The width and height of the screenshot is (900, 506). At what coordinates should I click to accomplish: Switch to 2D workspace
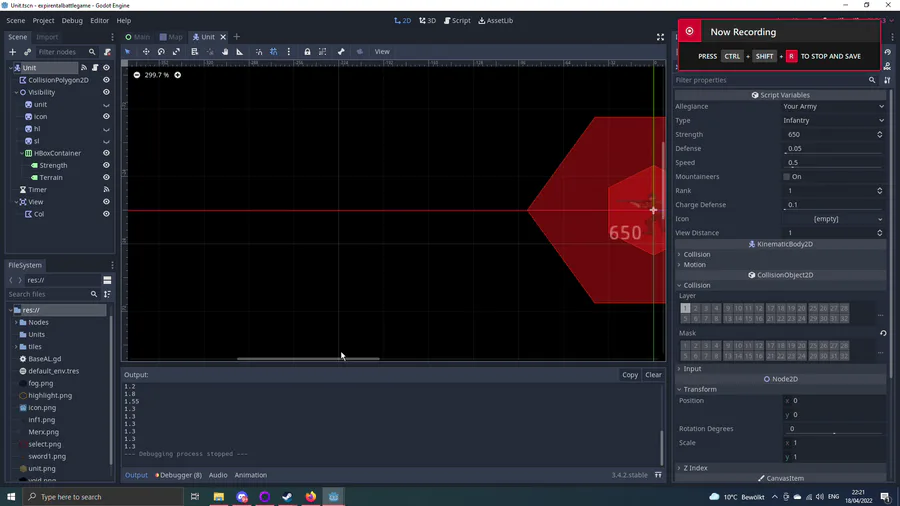tap(402, 21)
